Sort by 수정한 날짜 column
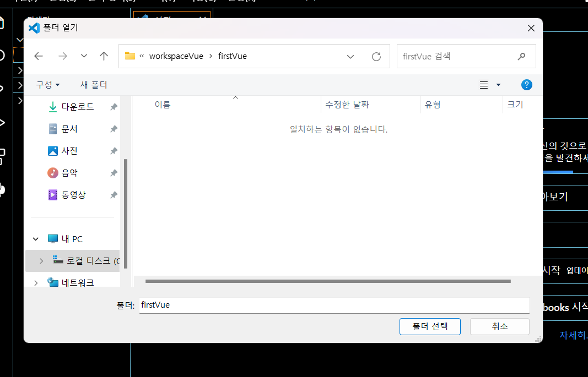Image resolution: width=588 pixels, height=377 pixels. [347, 105]
